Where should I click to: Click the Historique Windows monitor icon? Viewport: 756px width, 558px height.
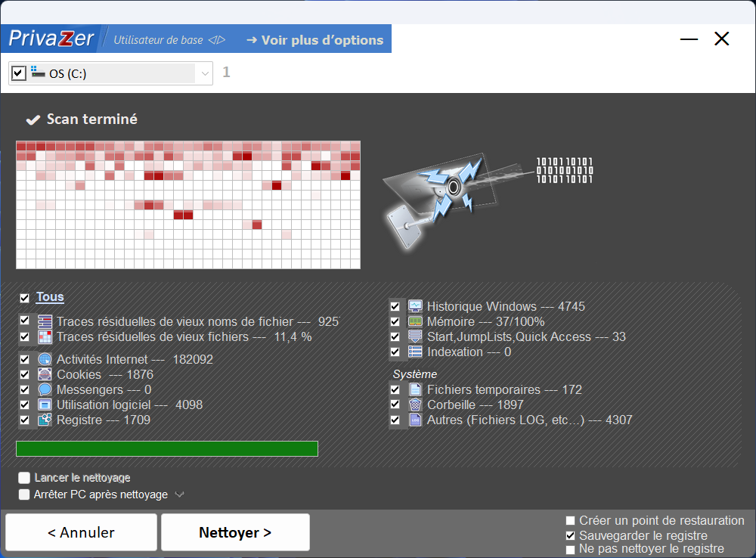click(x=415, y=306)
